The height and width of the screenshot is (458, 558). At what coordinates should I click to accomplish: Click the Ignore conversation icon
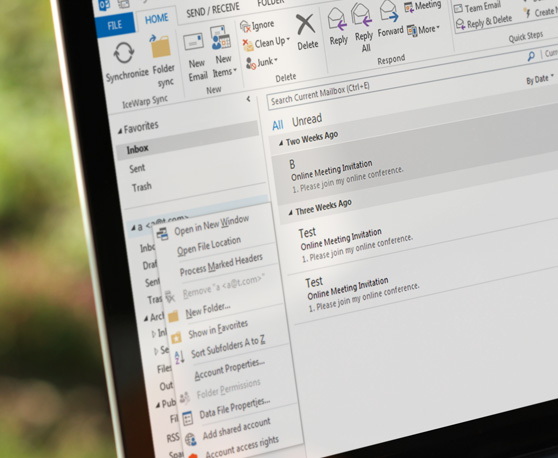click(x=245, y=26)
